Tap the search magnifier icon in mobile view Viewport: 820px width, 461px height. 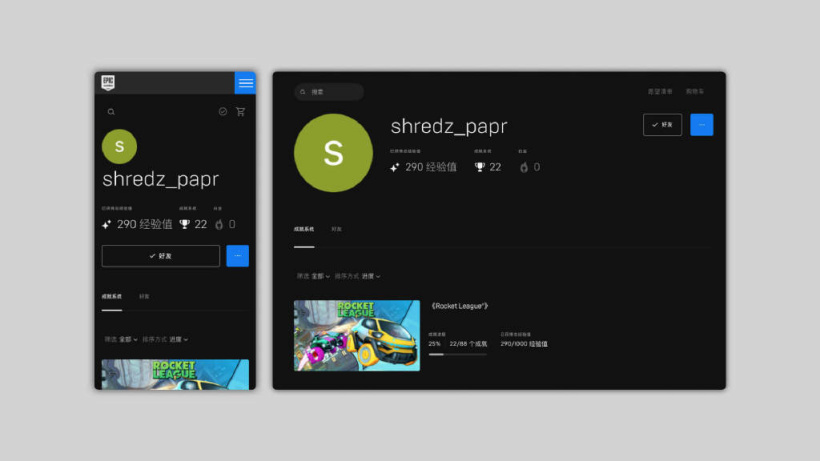[111, 112]
